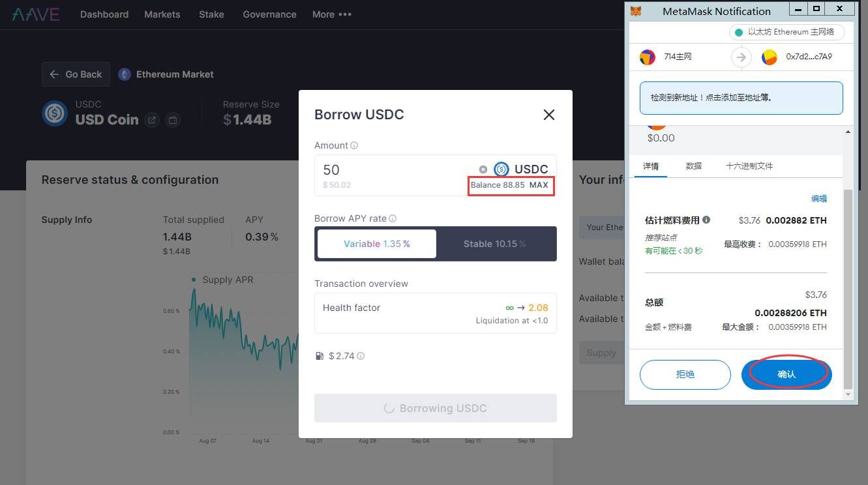868x485 pixels.
Task: Click MAX to use full balance
Action: (539, 185)
